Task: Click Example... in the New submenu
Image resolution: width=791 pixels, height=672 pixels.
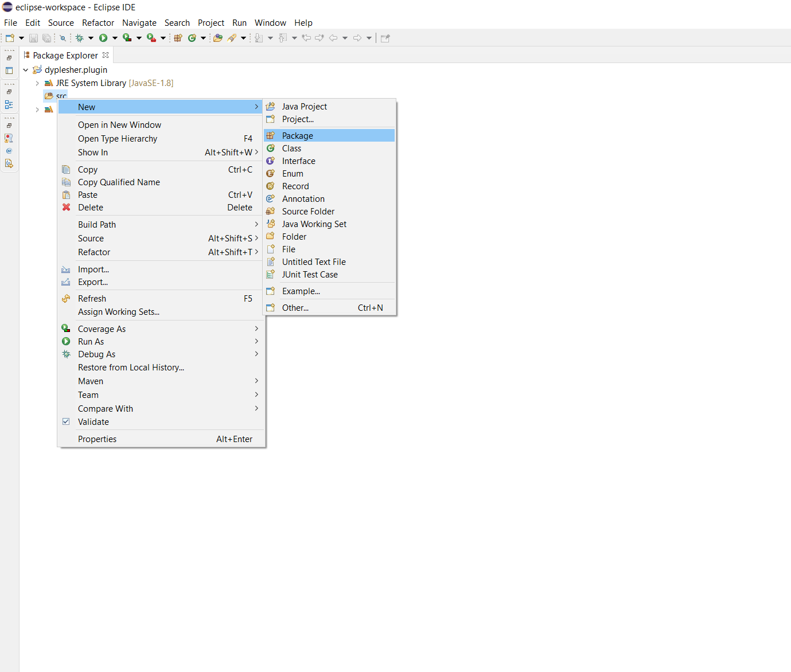Action: tap(329, 291)
